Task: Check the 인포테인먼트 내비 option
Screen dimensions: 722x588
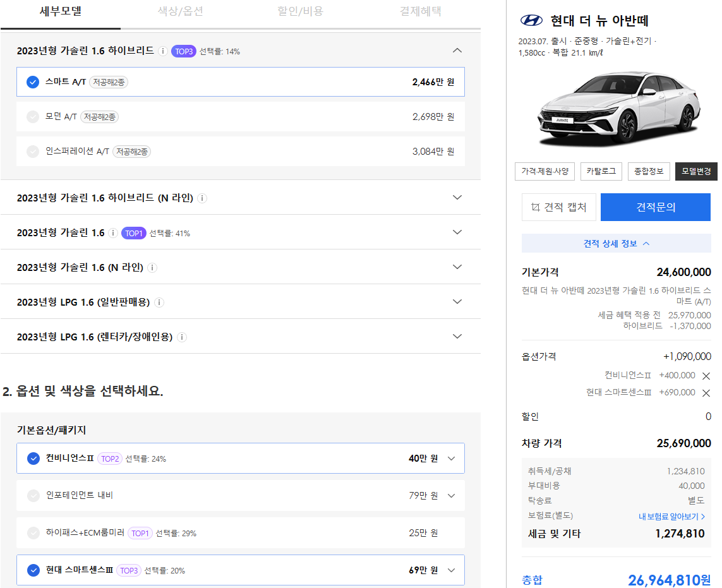Action: pyautogui.click(x=33, y=495)
